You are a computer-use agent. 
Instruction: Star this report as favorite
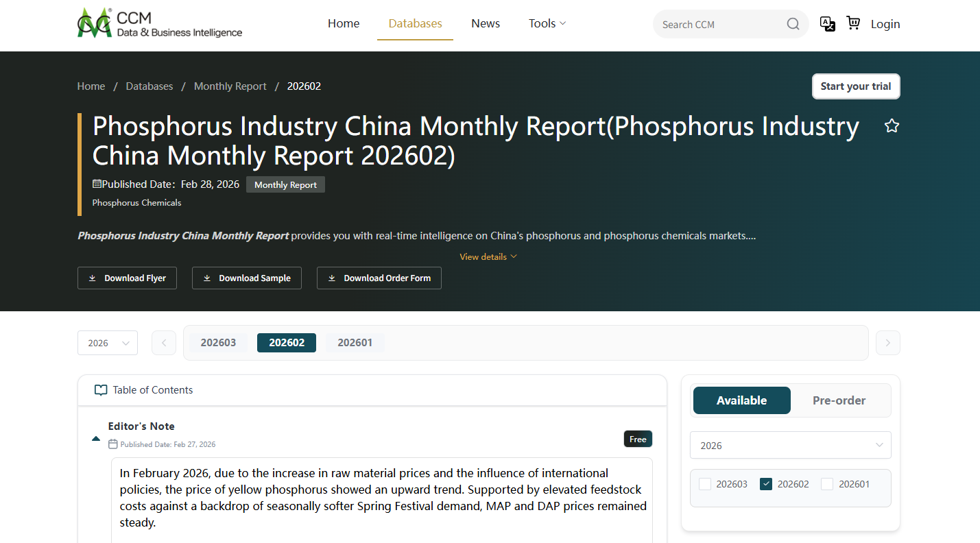892,125
